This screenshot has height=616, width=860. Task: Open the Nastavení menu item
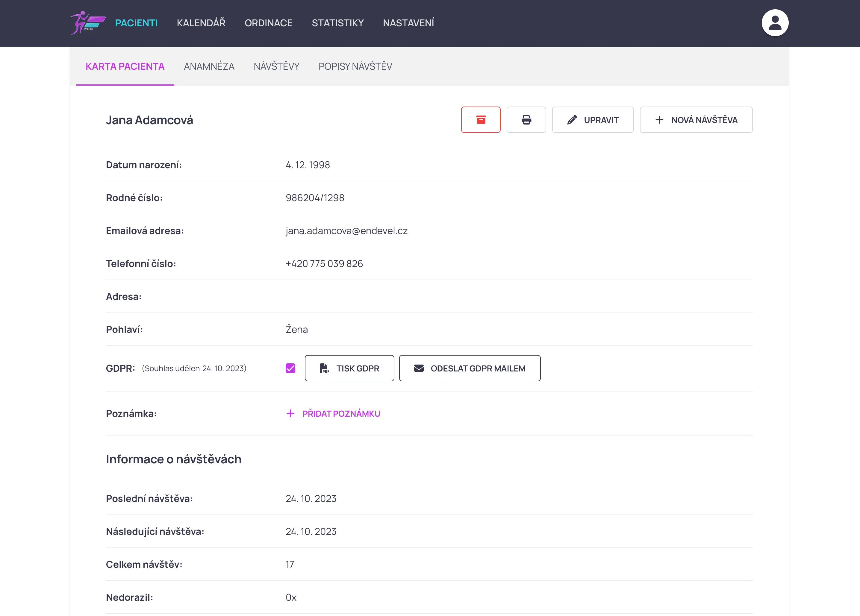click(408, 23)
